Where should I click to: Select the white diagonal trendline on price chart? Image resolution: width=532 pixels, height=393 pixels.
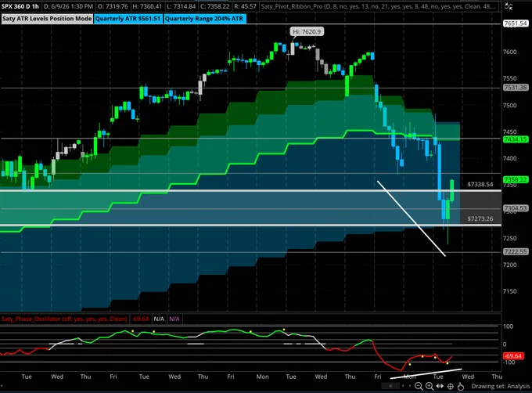pos(412,218)
